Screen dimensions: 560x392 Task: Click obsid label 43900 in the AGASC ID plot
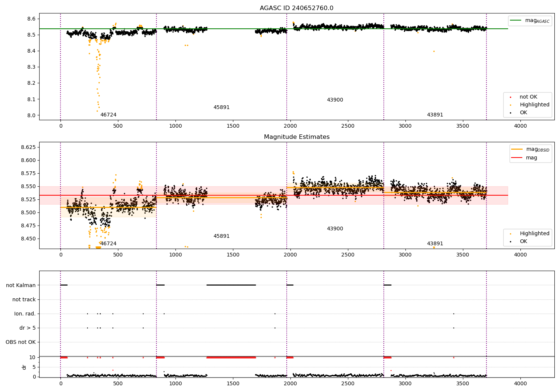335,100
